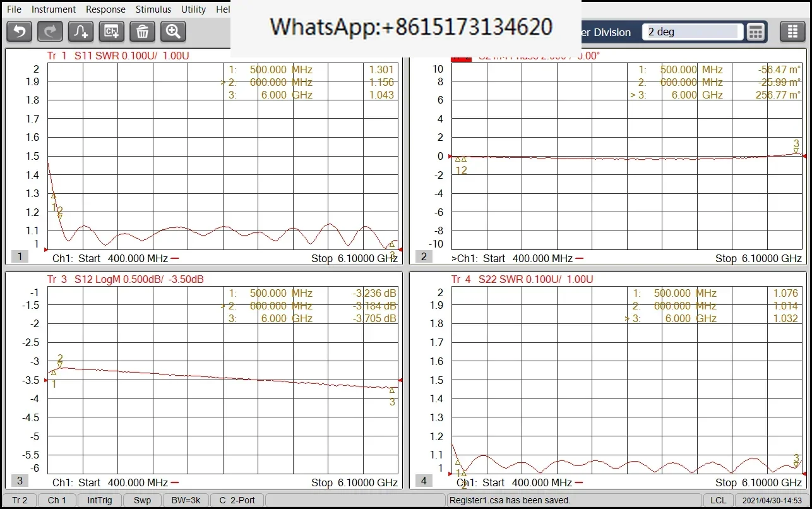
Task: Click the Undo arrow toolbar icon
Action: 19,31
